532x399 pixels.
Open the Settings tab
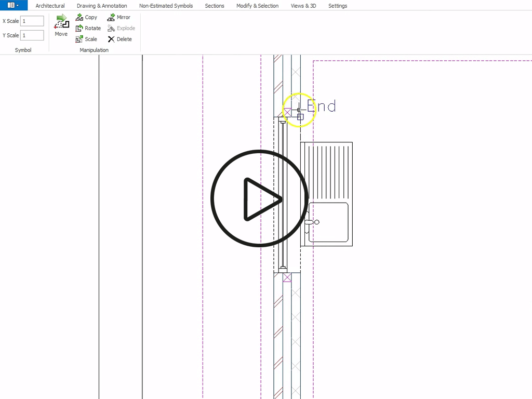tap(338, 6)
